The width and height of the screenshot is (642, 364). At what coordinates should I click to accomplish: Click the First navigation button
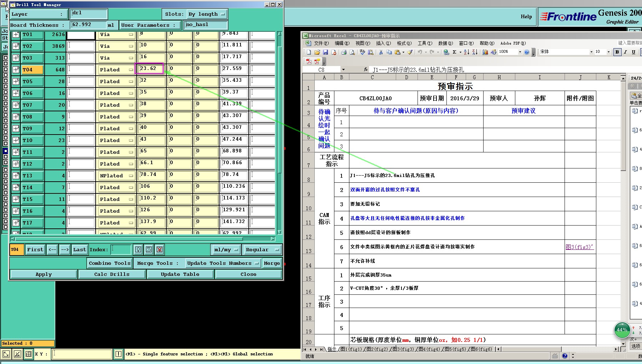(x=35, y=249)
